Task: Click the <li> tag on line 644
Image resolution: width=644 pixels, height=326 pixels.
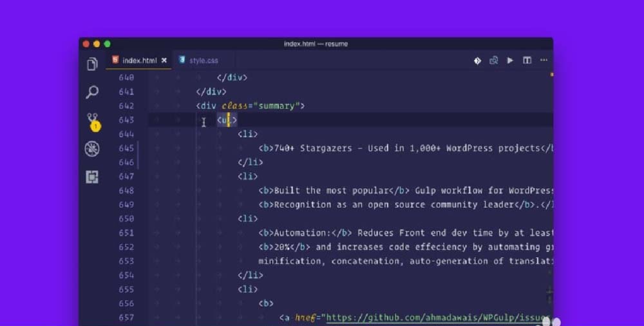Action: 248,134
